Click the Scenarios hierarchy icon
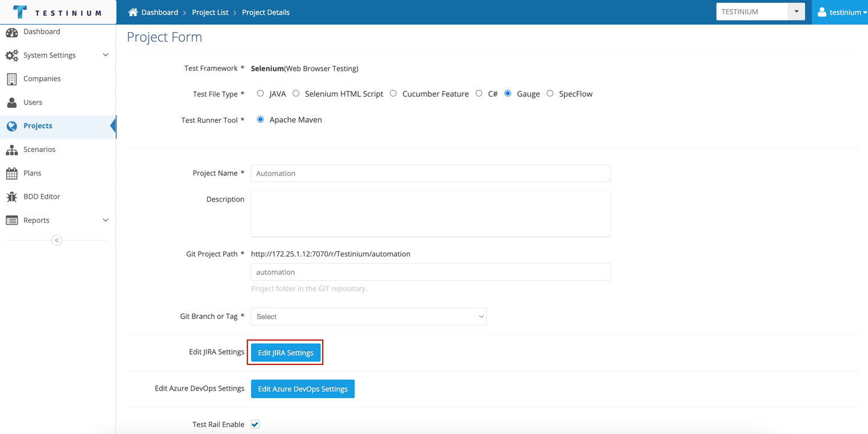Viewport: 868px width, 434px height. coord(11,150)
